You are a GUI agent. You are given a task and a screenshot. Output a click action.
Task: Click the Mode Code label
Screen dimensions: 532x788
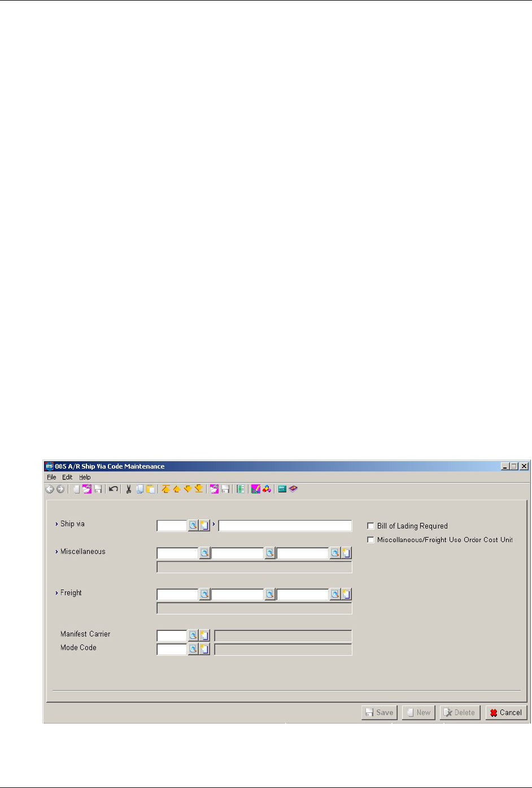click(79, 648)
